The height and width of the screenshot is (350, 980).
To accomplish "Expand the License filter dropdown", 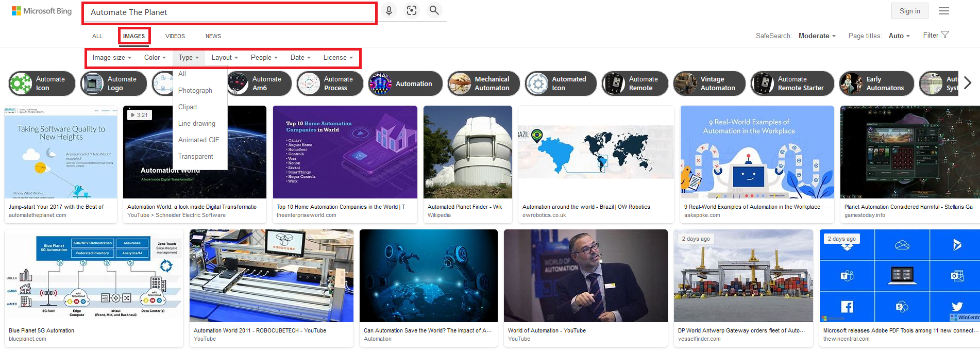I will click(338, 58).
